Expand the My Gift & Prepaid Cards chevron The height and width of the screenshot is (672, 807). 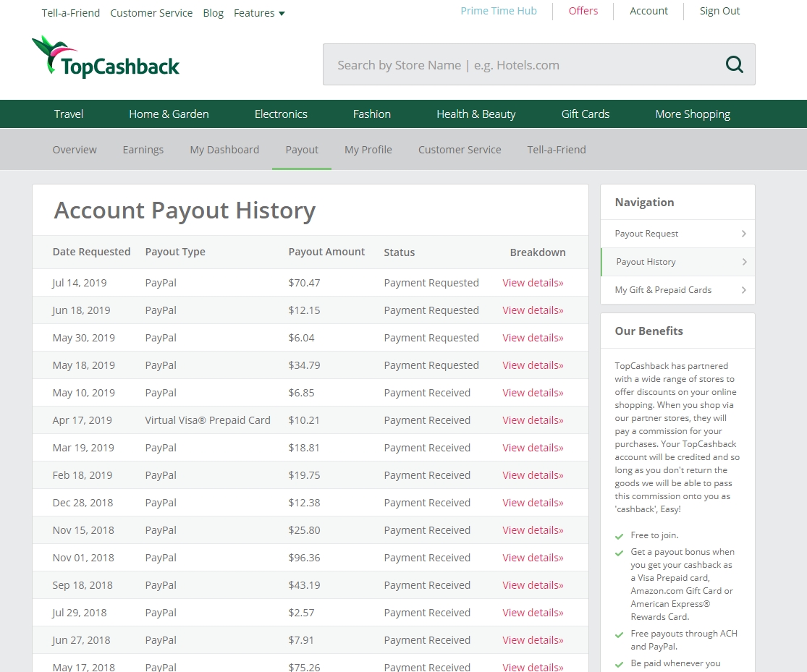[x=743, y=289]
